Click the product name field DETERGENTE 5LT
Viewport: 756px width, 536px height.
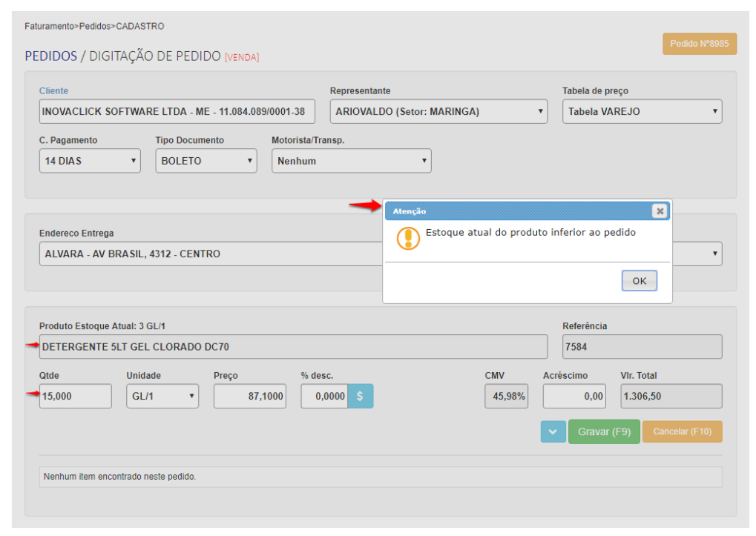click(x=293, y=347)
